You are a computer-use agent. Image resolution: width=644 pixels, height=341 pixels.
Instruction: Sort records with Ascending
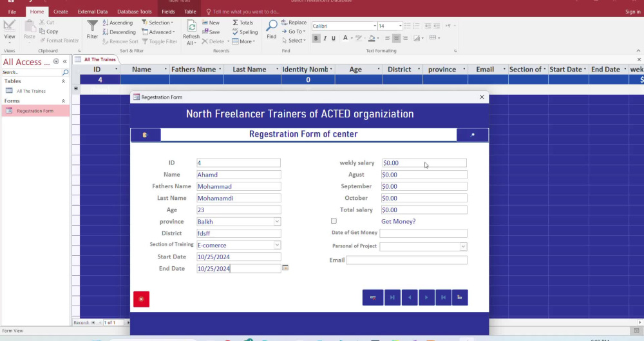tap(118, 23)
